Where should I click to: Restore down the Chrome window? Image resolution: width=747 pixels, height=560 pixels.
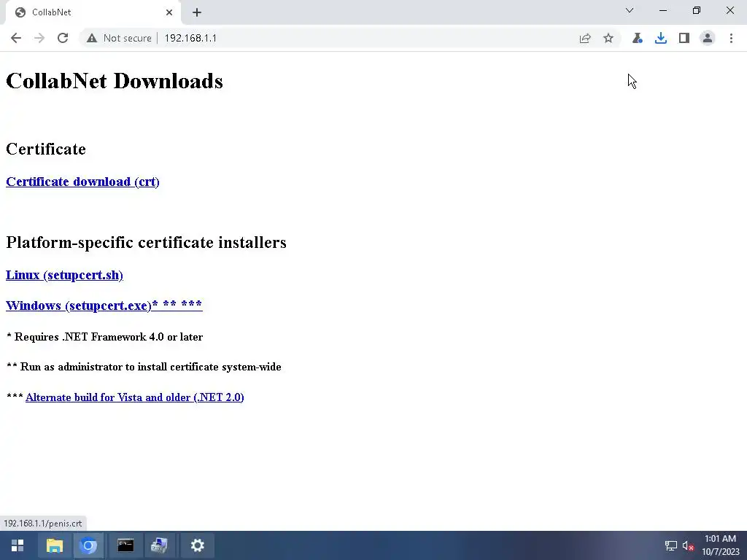click(x=697, y=10)
